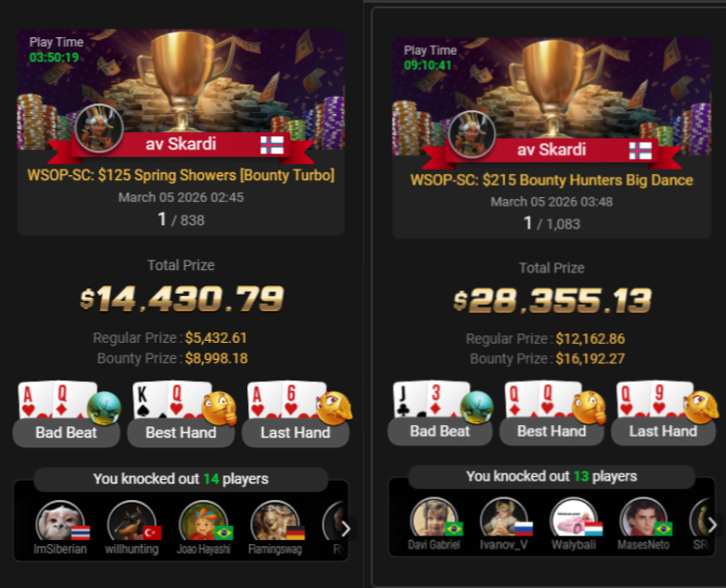Select Walybali's pink car avatar
The image size is (726, 588).
(x=574, y=518)
